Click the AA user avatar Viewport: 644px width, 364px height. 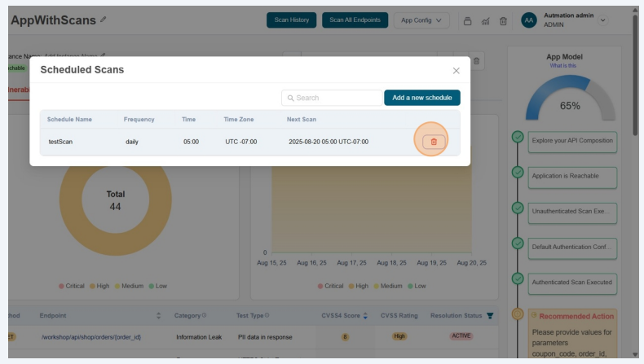(x=528, y=20)
